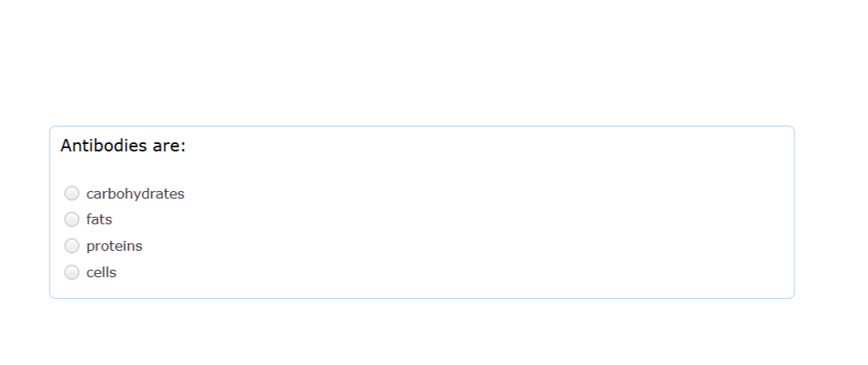Answer the antibodies question with fats
Screen dimensions: 868x365
click(x=72, y=219)
